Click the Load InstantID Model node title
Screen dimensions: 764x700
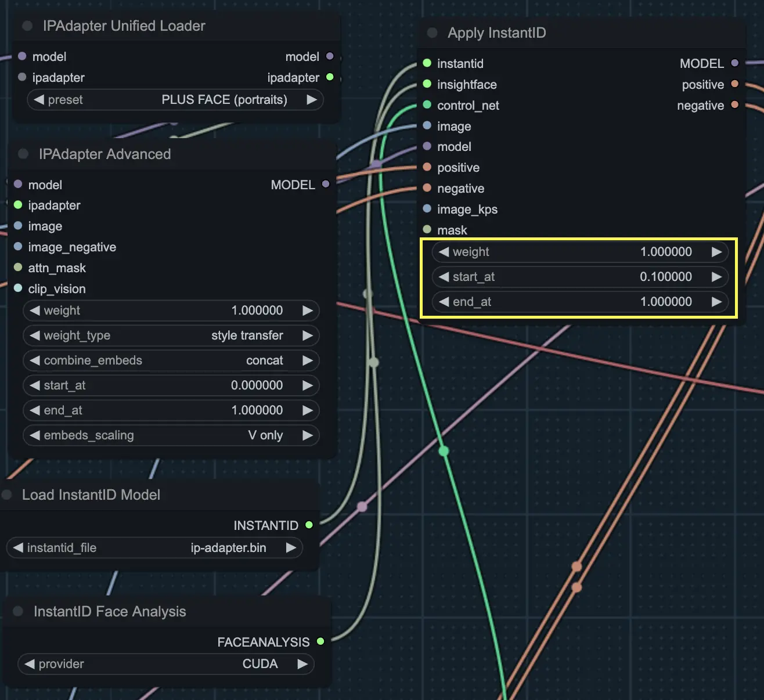click(x=91, y=495)
